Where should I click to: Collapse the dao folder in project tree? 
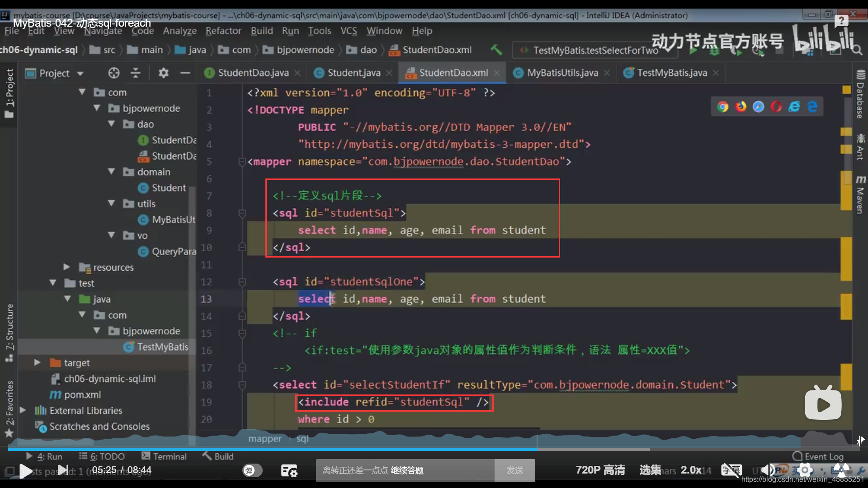tap(111, 124)
